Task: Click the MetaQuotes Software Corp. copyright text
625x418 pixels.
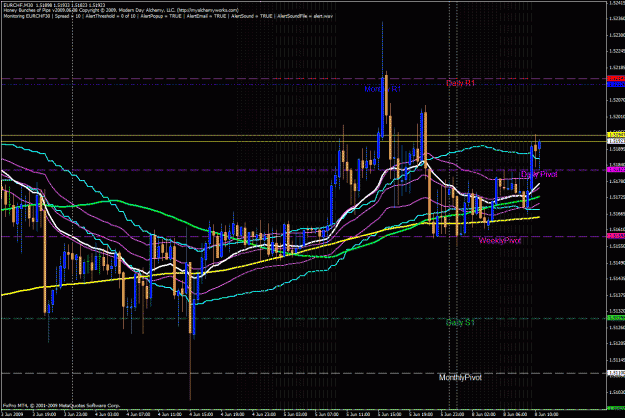Action: (x=61, y=405)
